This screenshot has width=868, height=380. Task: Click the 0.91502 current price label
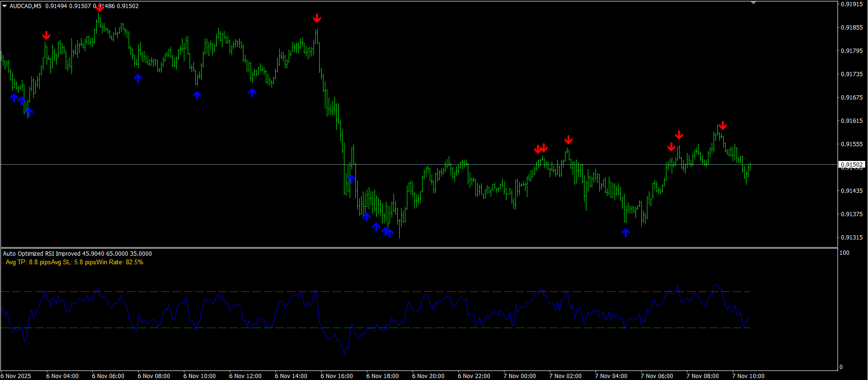tap(852, 165)
